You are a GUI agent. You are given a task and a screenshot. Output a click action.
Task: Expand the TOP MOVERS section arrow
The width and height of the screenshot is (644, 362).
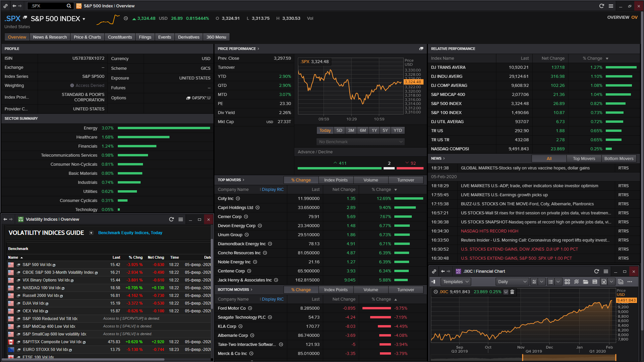click(x=243, y=180)
